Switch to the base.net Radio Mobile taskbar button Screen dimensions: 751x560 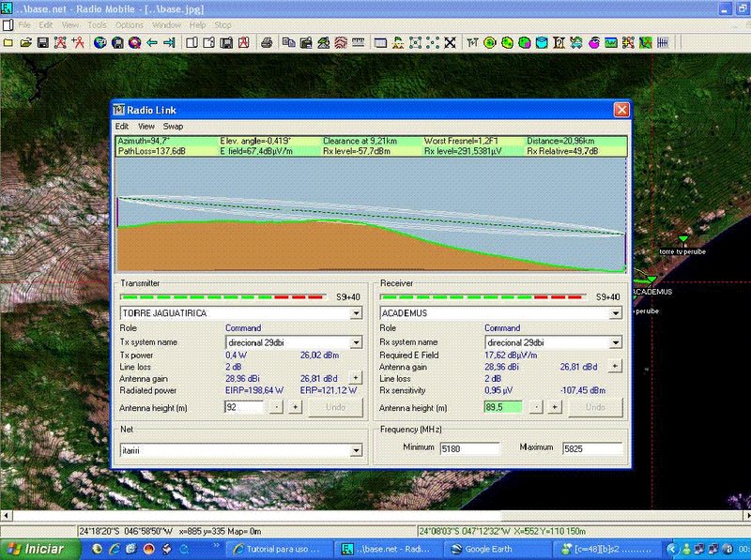coord(387,549)
